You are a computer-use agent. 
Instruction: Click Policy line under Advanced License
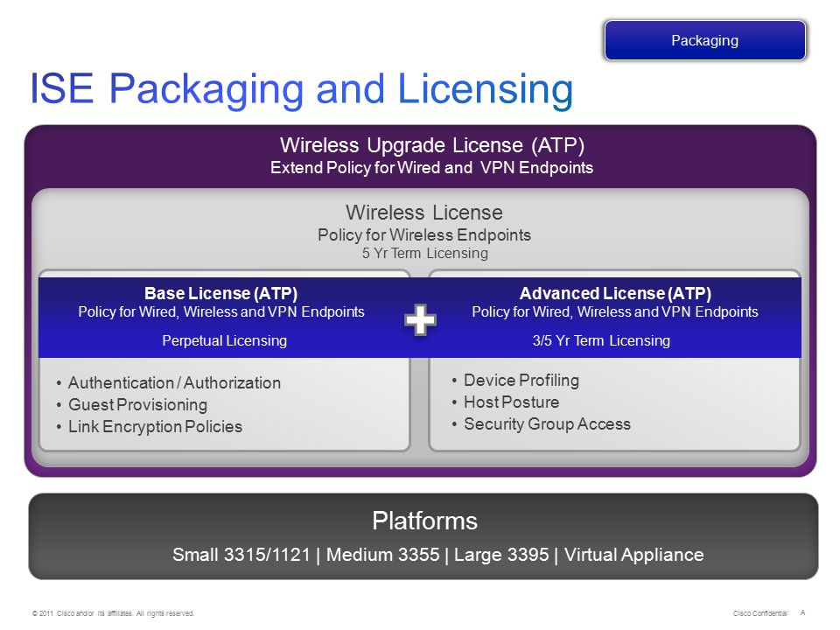point(615,311)
